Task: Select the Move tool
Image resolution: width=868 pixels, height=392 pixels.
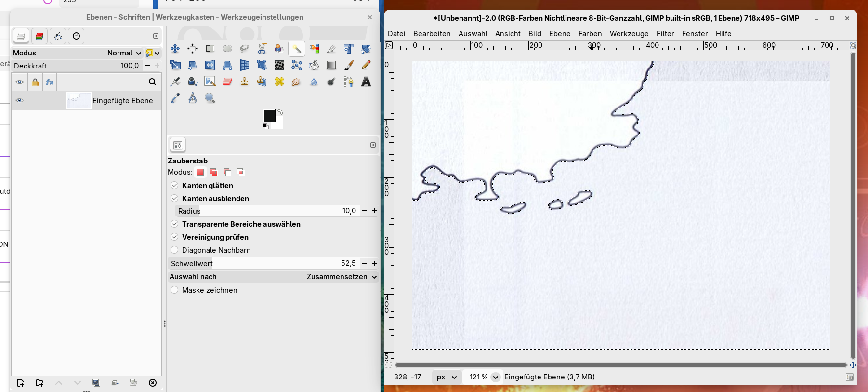Action: pyautogui.click(x=175, y=48)
